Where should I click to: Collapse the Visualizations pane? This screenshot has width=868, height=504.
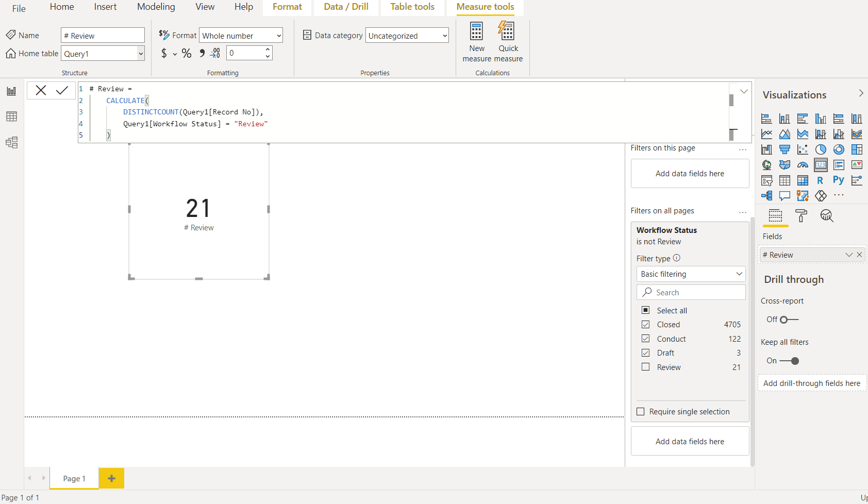click(x=861, y=93)
